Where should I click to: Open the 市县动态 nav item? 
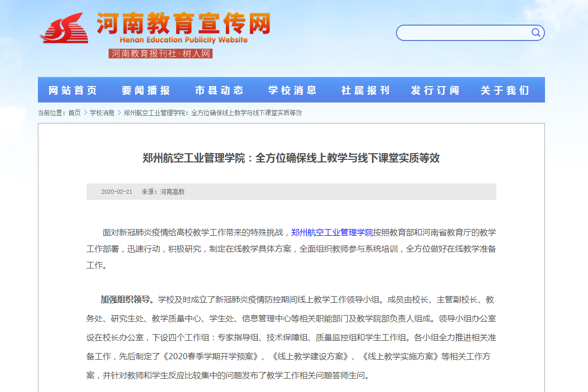point(219,90)
